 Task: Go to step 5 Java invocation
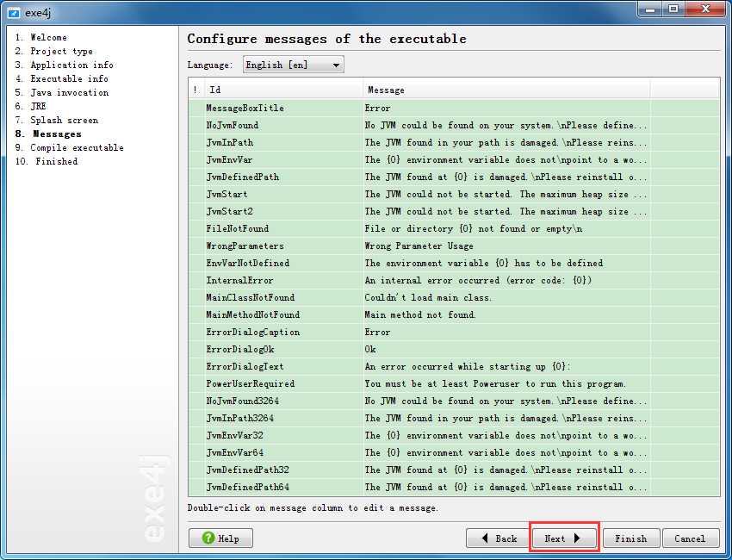[62, 92]
